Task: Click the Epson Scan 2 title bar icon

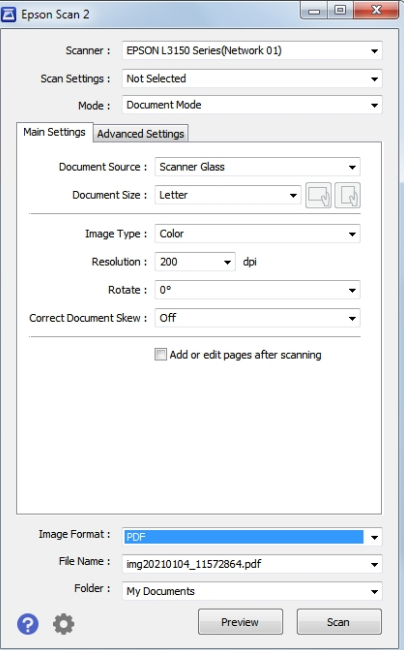Action: pos(8,15)
